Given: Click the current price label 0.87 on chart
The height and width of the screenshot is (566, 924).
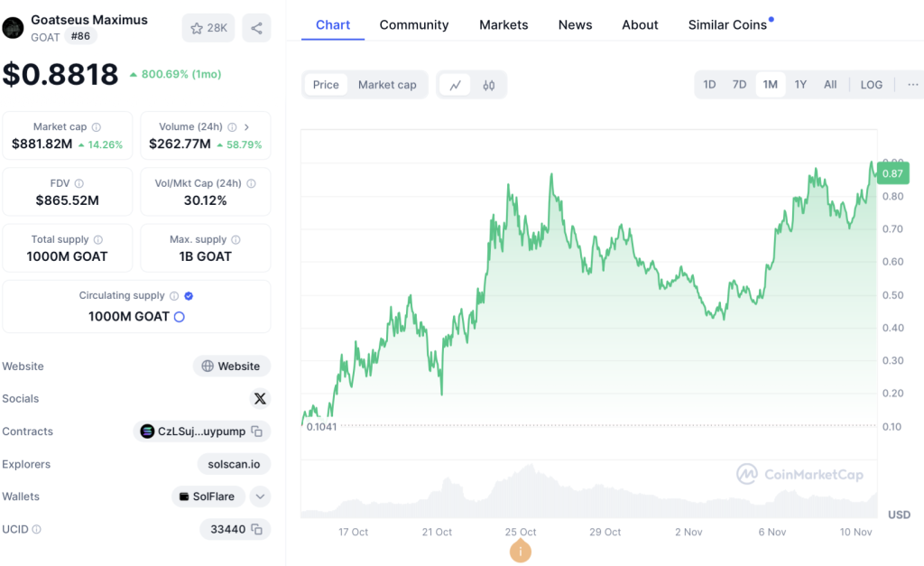Looking at the screenshot, I should tap(892, 173).
